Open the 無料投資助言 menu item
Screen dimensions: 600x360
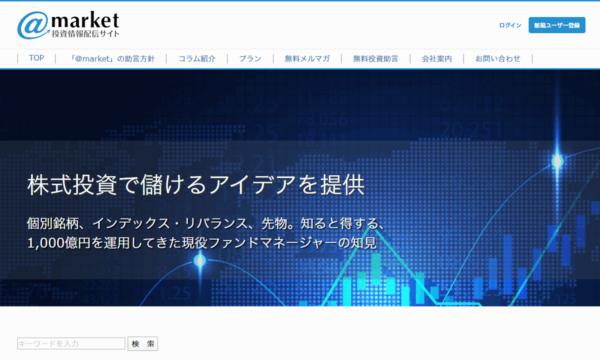pos(375,59)
